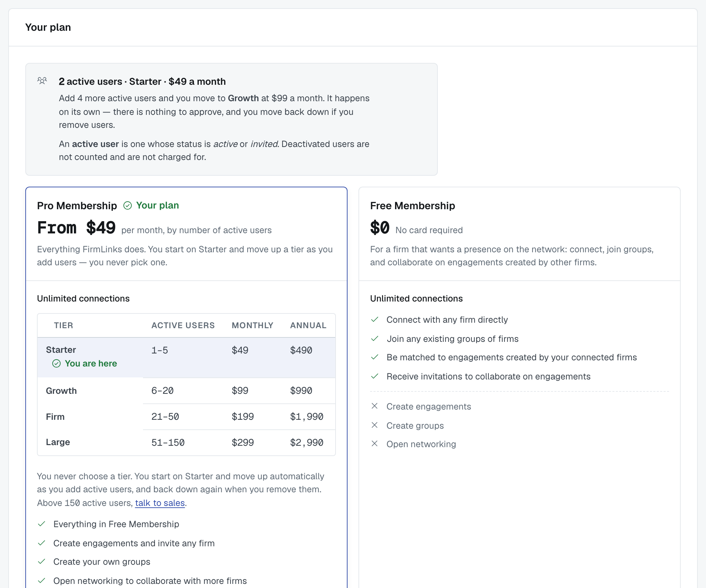This screenshot has width=706, height=588.
Task: Click checkmark beside Create engagements and invite any firm
Action: 41,543
